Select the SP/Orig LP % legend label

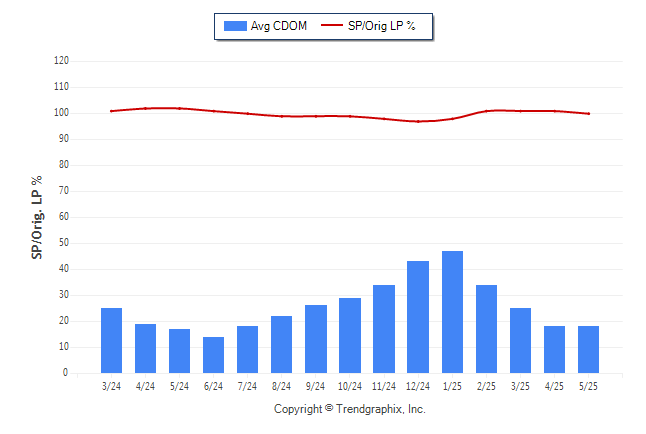tap(382, 26)
